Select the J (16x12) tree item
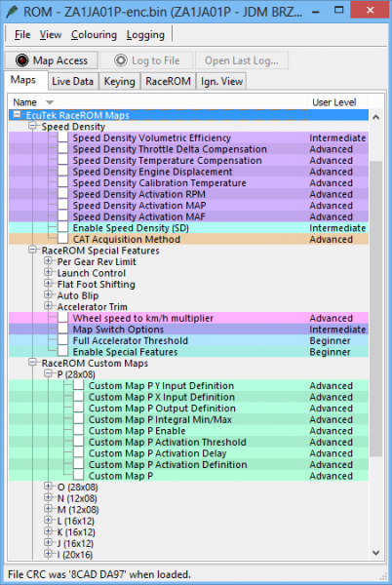Image resolution: width=392 pixels, height=585 pixels. (76, 543)
